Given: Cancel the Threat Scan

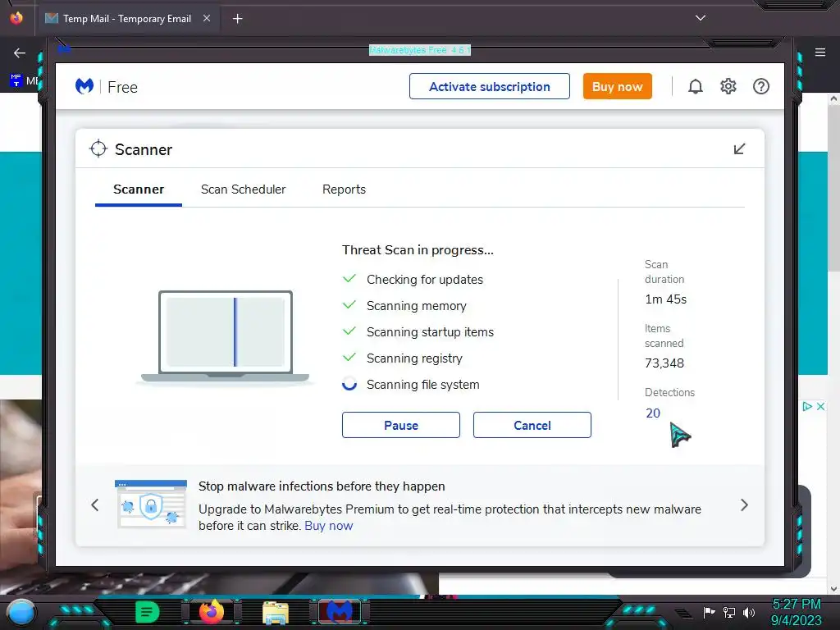Looking at the screenshot, I should coord(532,426).
